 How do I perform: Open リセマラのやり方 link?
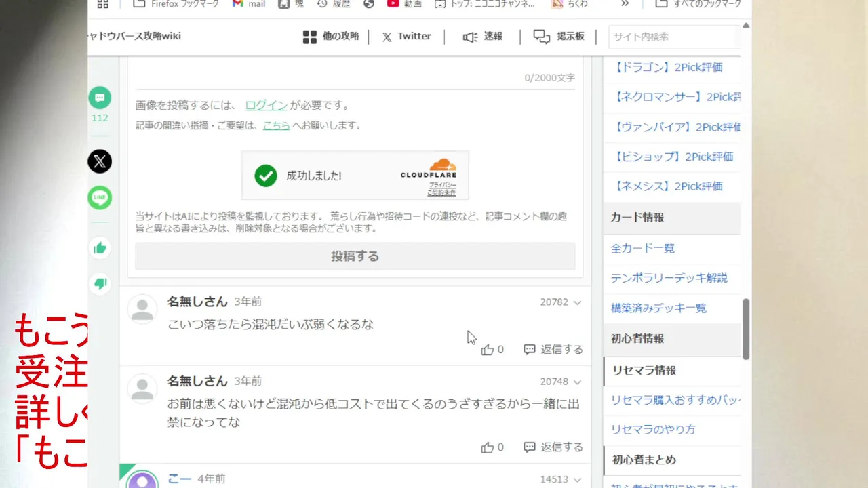(x=653, y=430)
